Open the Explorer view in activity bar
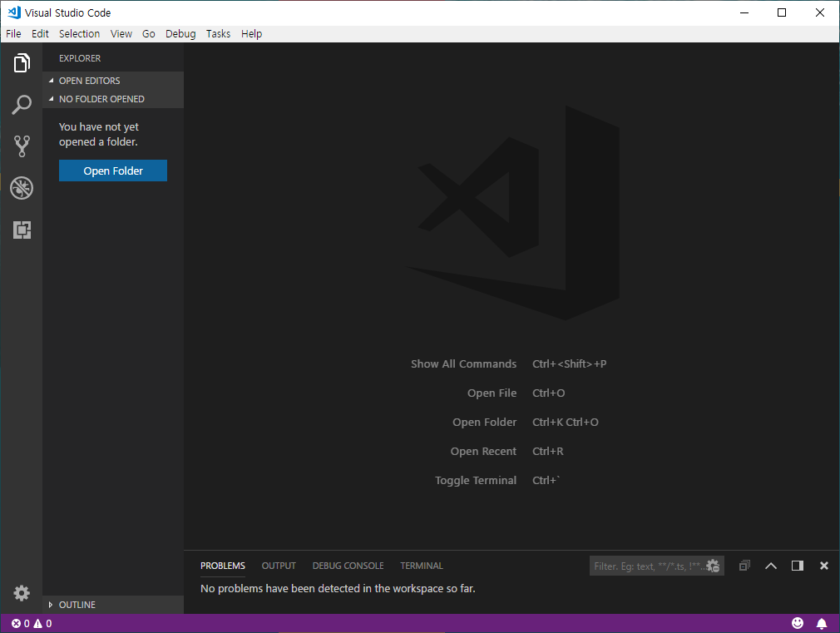Screen dimensions: 840x633 (x=22, y=62)
